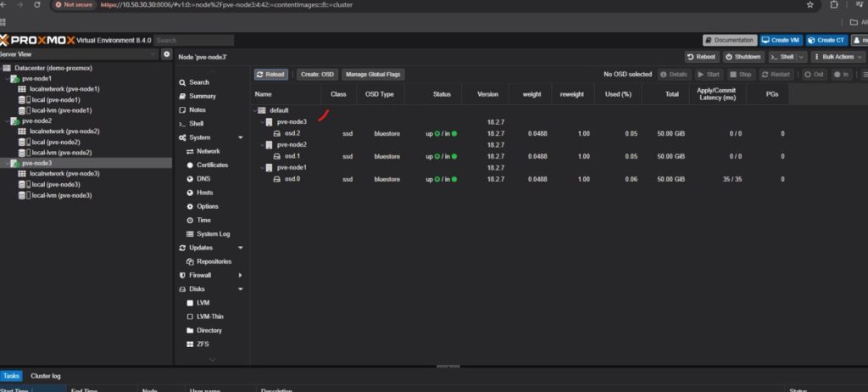The image size is (868, 392).
Task: Collapse the Updates menu group
Action: pos(241,248)
